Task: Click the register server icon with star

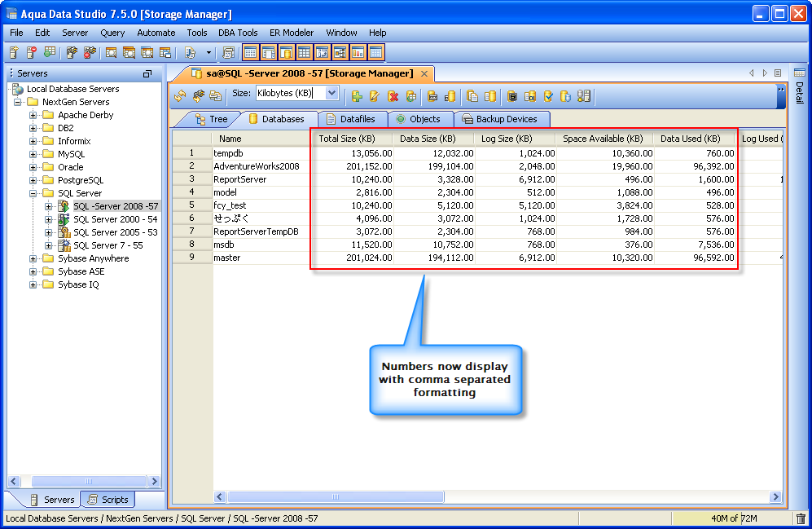Action: [x=14, y=52]
